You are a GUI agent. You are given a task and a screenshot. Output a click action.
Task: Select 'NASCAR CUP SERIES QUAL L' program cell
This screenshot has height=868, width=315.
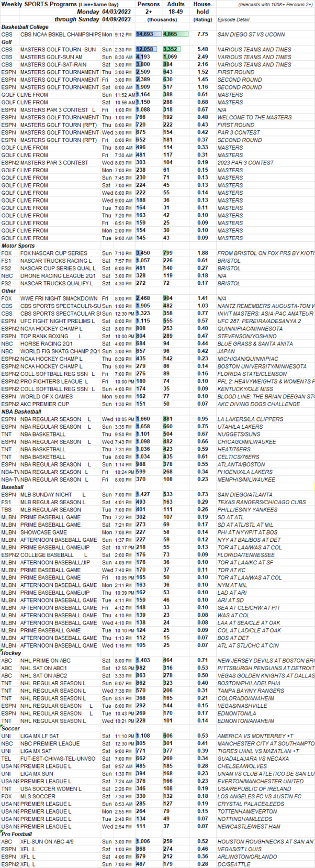[58, 269]
